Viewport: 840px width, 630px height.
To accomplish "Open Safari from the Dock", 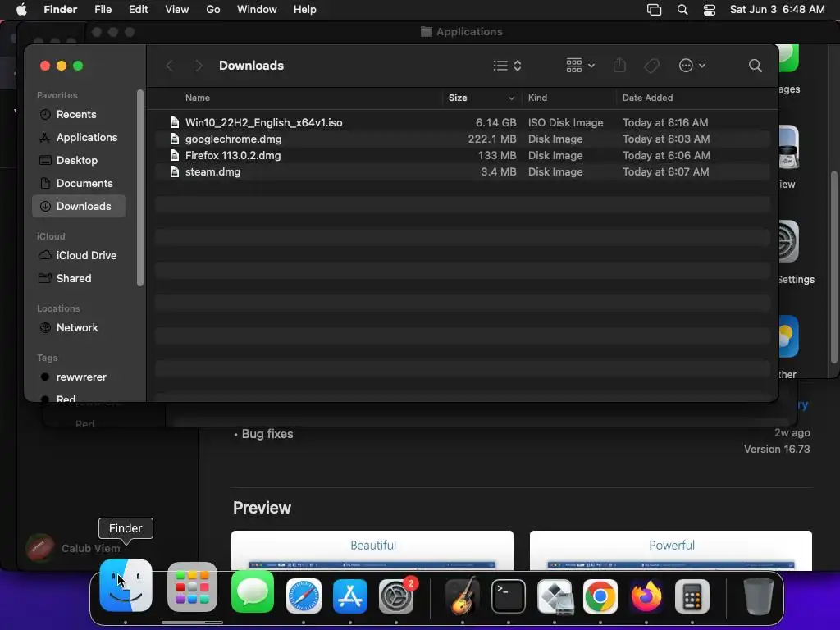I will [304, 596].
